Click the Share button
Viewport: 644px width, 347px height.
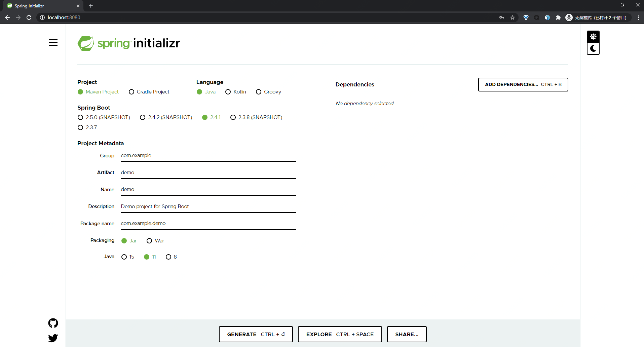[407, 334]
